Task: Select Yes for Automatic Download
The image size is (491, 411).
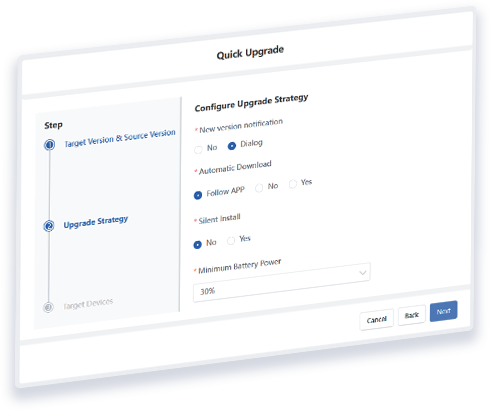Action: click(293, 184)
